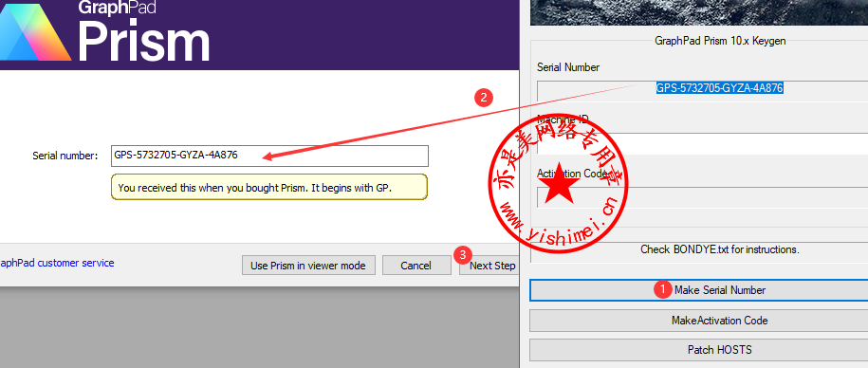This screenshot has height=368, width=868.
Task: Click the 'Serial number:' label in the Prism dialog
Action: click(65, 156)
